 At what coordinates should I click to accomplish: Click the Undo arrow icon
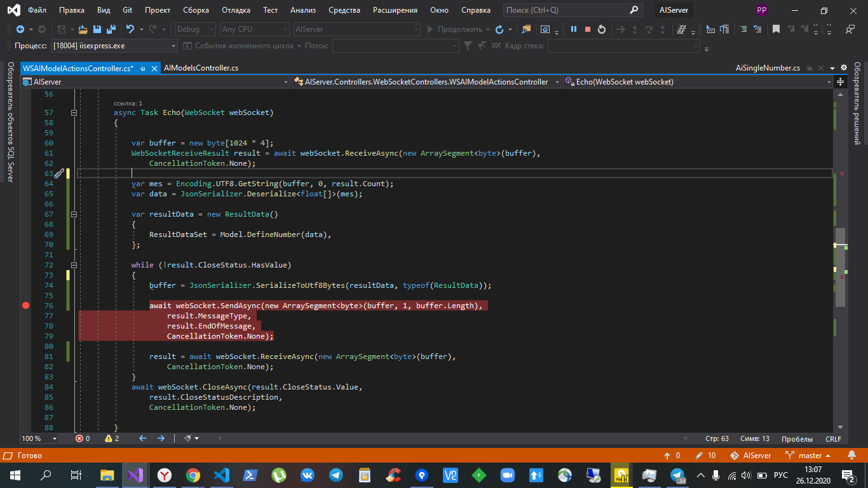click(x=130, y=29)
